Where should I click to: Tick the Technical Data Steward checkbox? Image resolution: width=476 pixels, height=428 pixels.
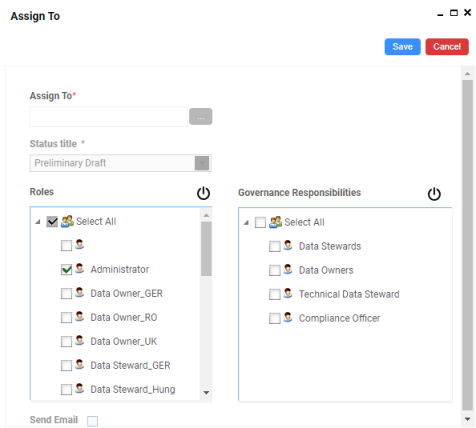pos(275,294)
